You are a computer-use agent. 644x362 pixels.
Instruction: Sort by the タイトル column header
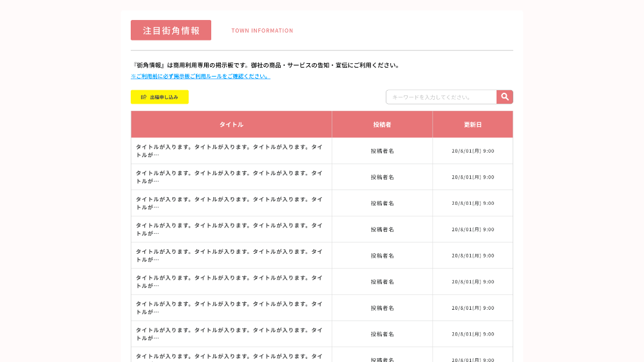231,124
